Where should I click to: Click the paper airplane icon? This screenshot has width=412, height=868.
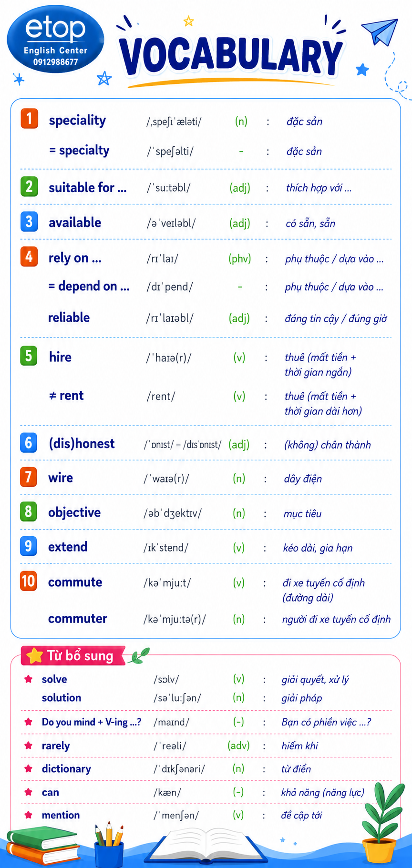380,31
